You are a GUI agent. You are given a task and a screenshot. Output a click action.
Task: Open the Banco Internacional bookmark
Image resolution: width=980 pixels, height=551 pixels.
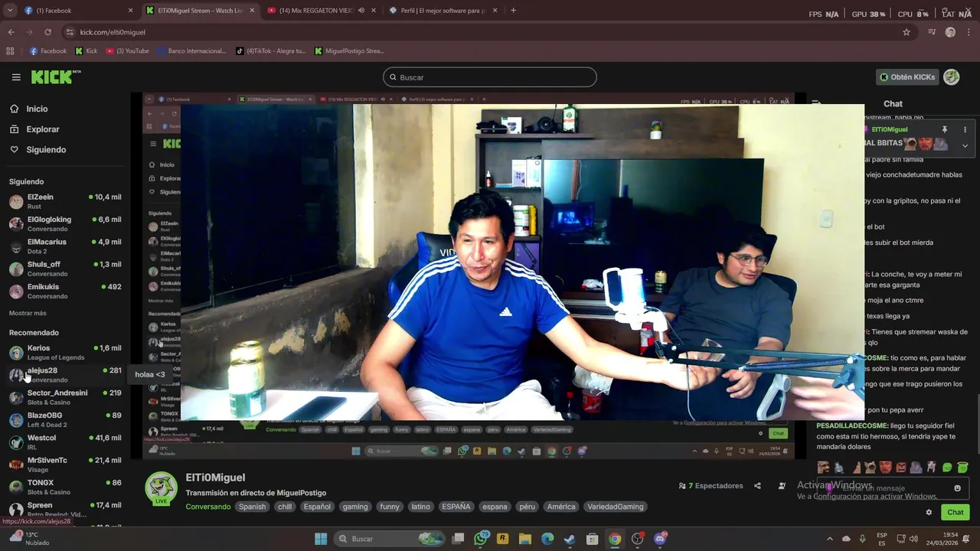coord(191,51)
